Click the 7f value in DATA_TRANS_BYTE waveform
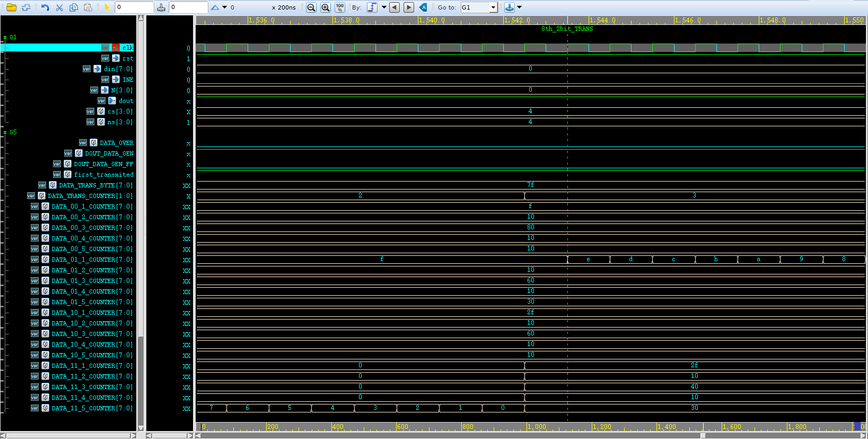Viewport: 868px width, 439px height. [x=530, y=185]
